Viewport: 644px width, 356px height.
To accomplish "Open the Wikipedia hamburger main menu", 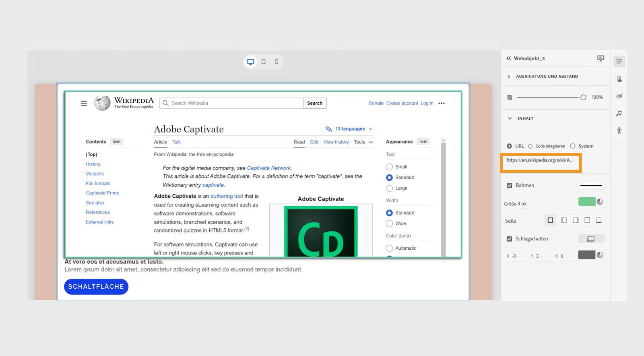I will coord(84,103).
